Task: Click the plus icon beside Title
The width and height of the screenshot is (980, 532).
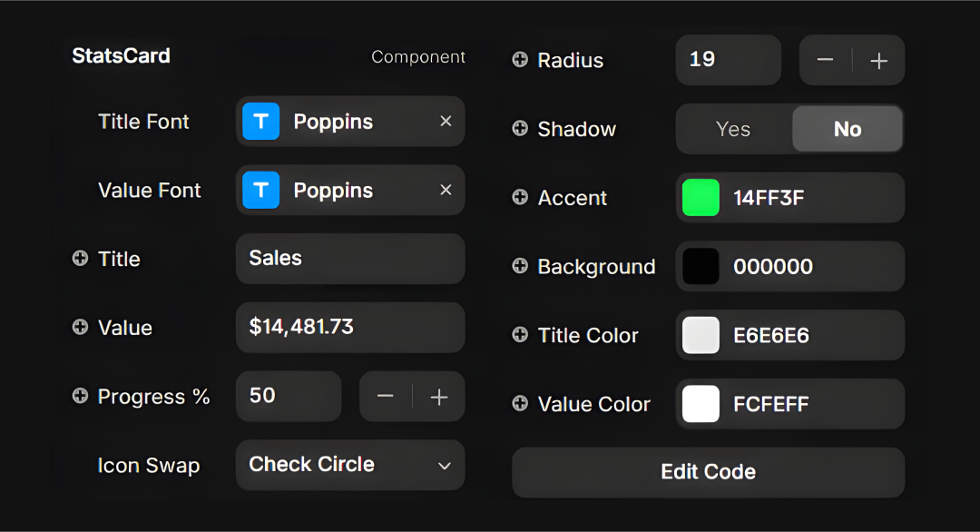Action: click(x=80, y=259)
